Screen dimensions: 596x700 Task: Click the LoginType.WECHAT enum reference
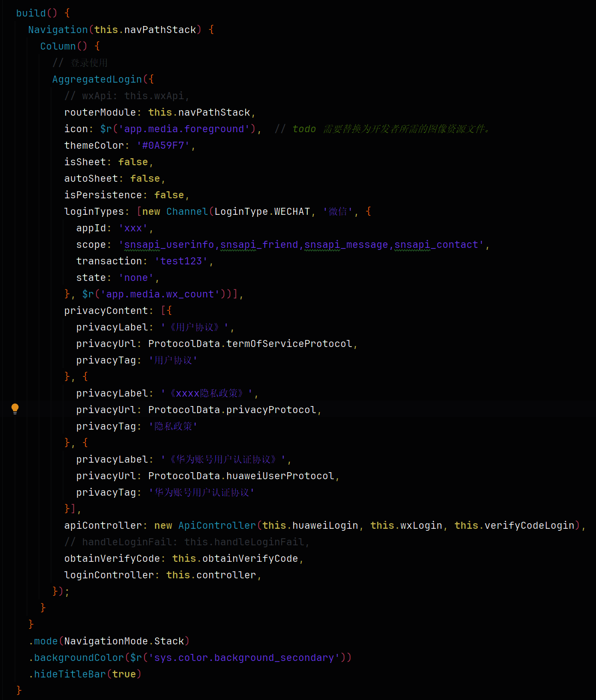coord(262,211)
